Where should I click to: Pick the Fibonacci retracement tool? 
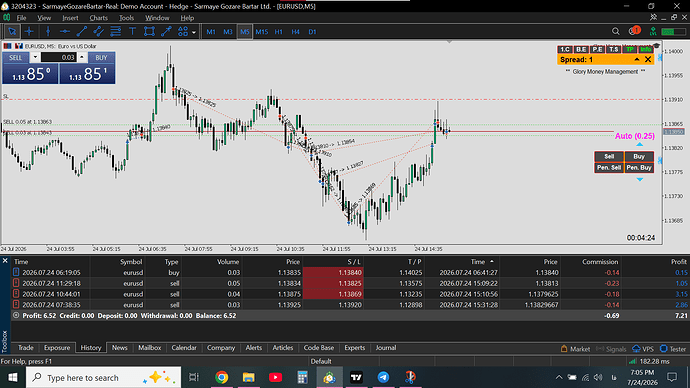[115, 32]
